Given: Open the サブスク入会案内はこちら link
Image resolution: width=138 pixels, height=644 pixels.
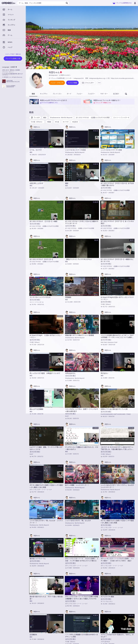Looking at the screenshot, I should click(x=49, y=103).
